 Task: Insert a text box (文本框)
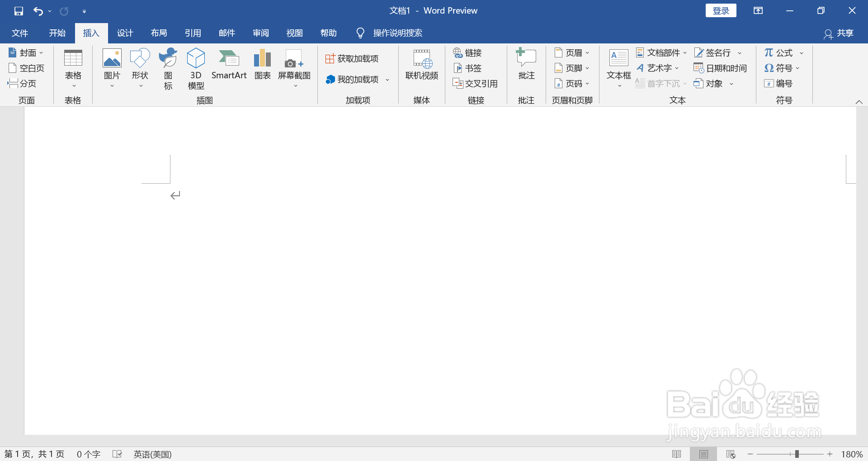pyautogui.click(x=618, y=69)
